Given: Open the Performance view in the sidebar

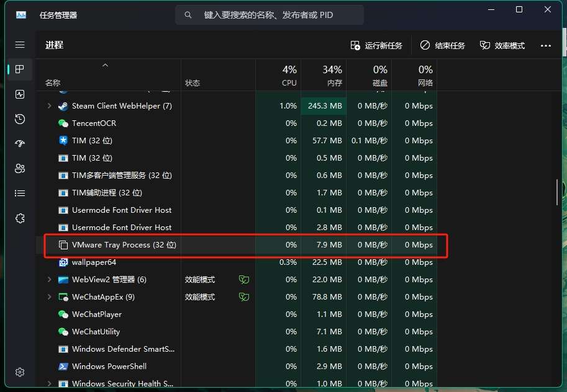Looking at the screenshot, I should 19,94.
